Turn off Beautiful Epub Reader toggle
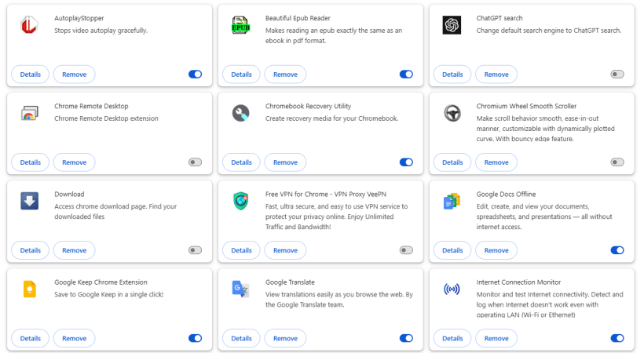This screenshot has width=644, height=353. pos(406,75)
